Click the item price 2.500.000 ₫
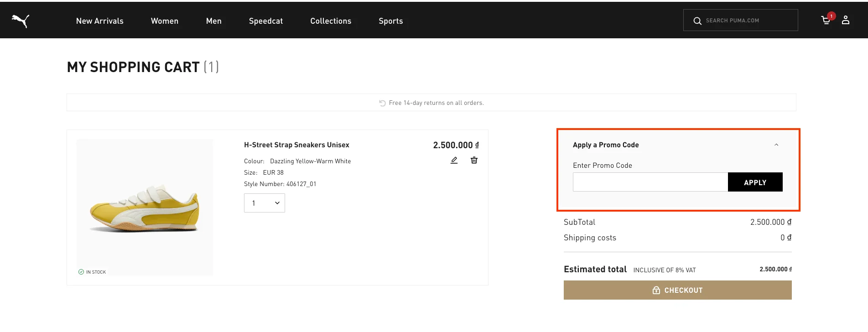 coord(456,145)
